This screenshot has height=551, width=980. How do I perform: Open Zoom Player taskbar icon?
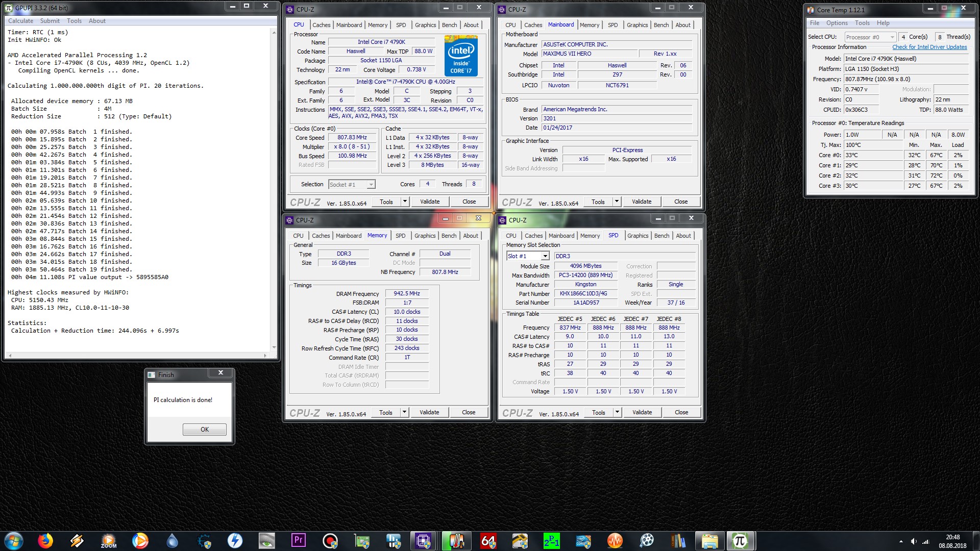point(109,541)
